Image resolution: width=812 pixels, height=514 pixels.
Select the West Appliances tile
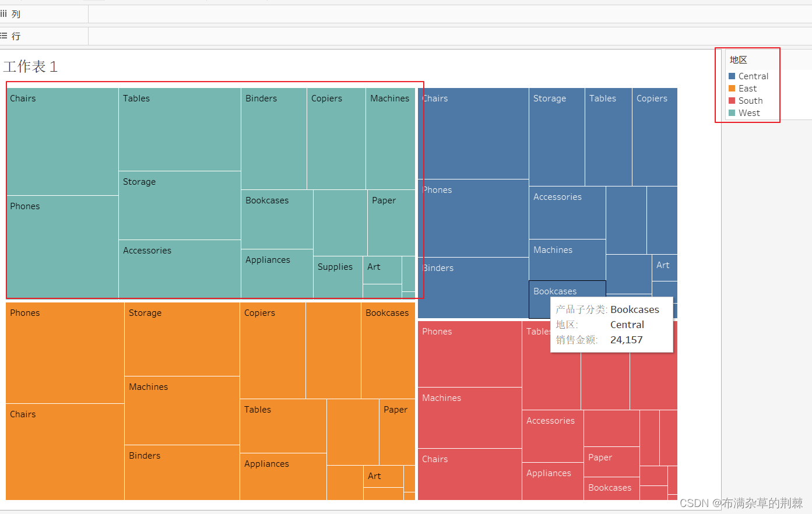[277, 274]
